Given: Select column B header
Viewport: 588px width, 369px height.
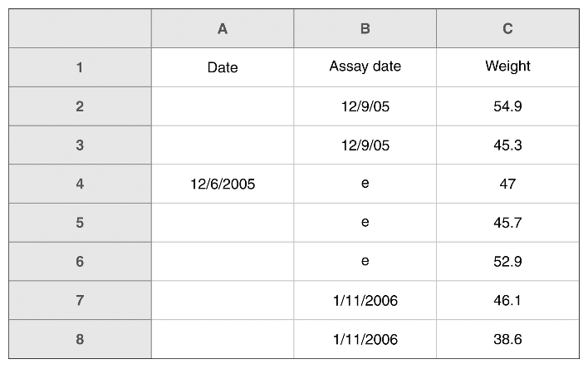Looking at the screenshot, I should point(365,28).
